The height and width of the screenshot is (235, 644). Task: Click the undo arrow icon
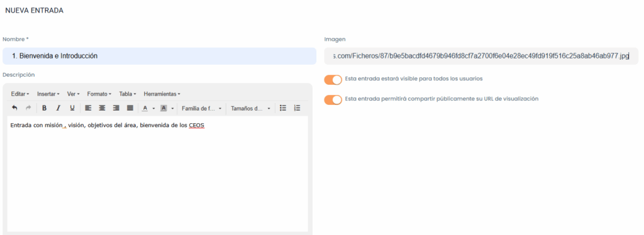(x=14, y=108)
